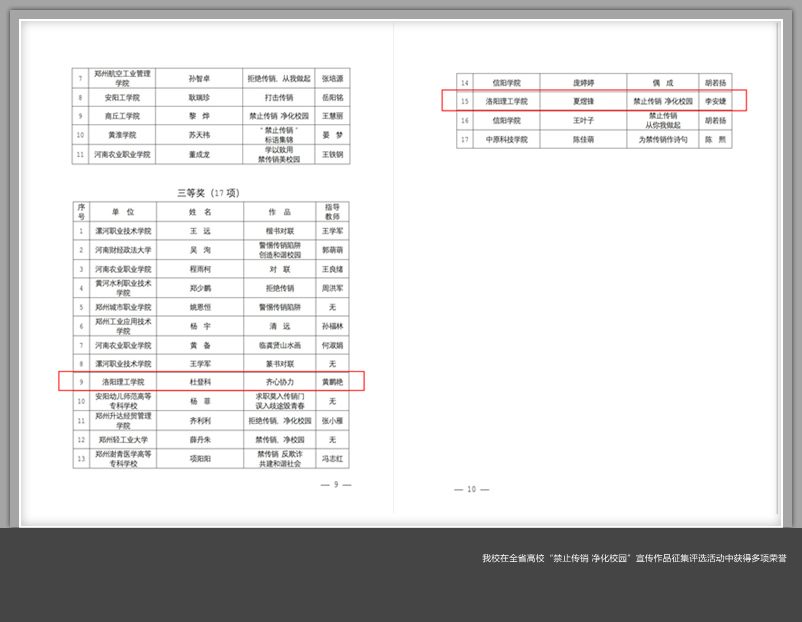The height and width of the screenshot is (622, 802).
Task: Click the 序号 column header cell
Action: (81, 212)
